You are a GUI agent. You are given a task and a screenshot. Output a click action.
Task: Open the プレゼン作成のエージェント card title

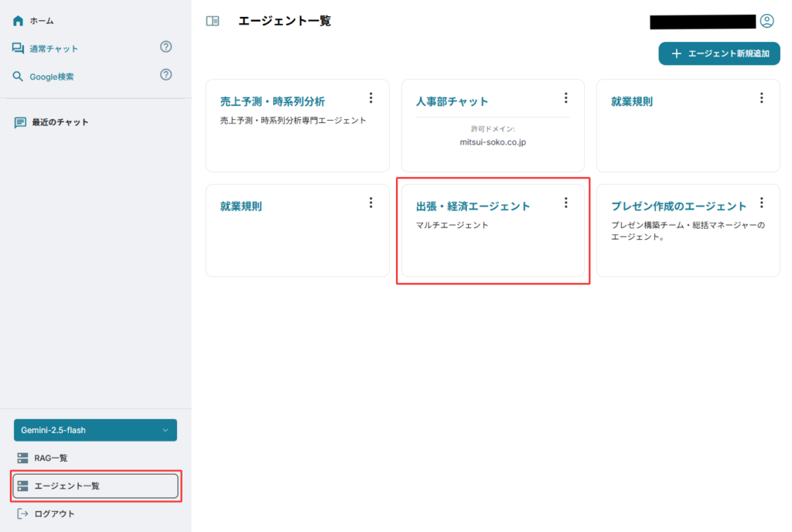(678, 206)
